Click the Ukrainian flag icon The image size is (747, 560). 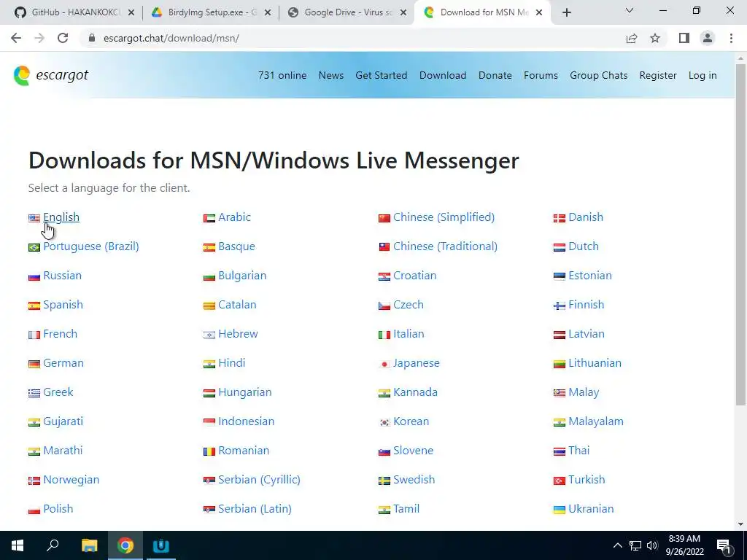(x=560, y=510)
